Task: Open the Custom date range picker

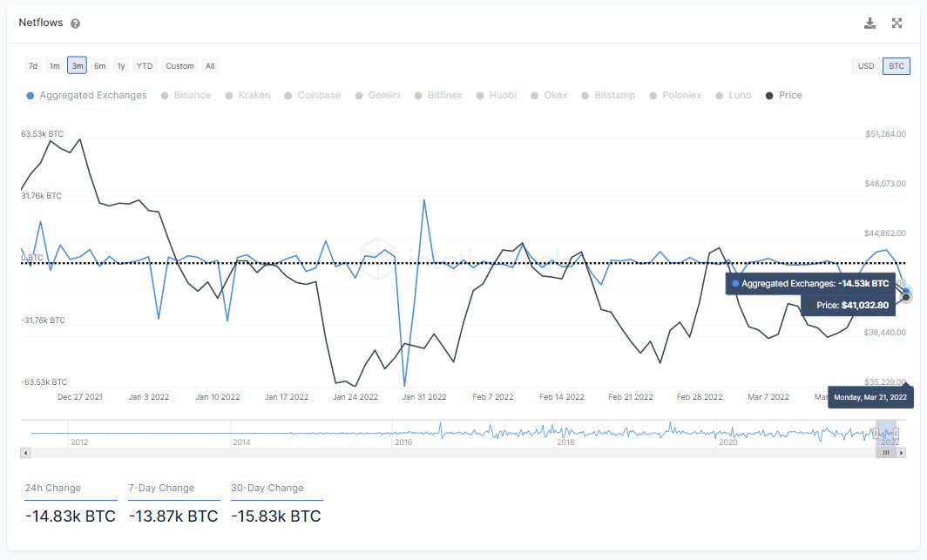Action: click(179, 65)
